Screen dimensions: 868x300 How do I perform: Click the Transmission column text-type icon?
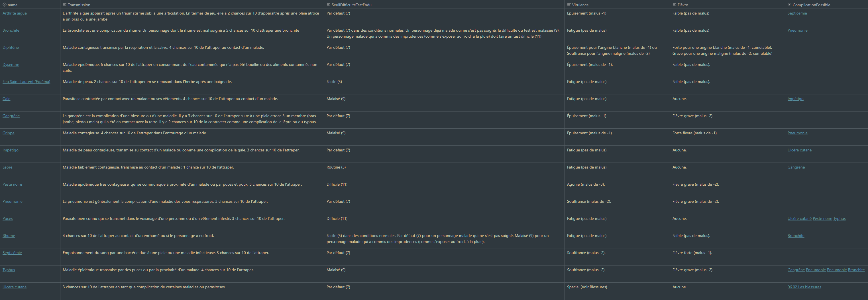64,5
